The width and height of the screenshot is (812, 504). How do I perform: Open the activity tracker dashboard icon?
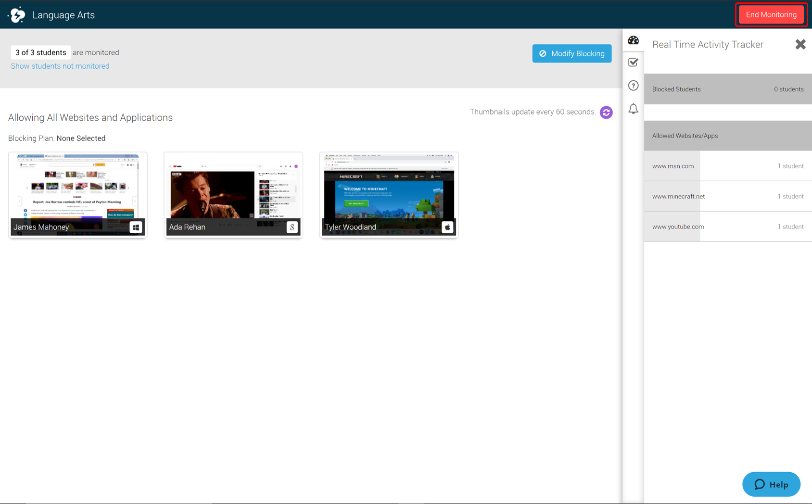(x=633, y=40)
